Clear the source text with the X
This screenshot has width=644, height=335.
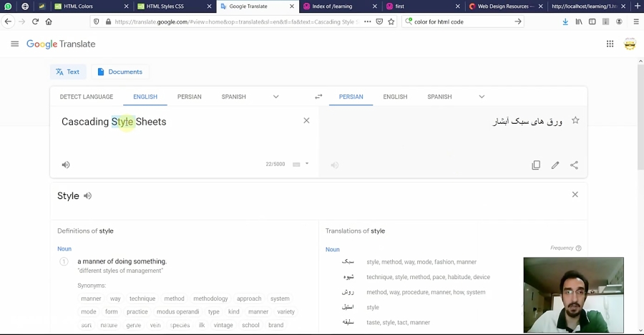[x=306, y=120]
